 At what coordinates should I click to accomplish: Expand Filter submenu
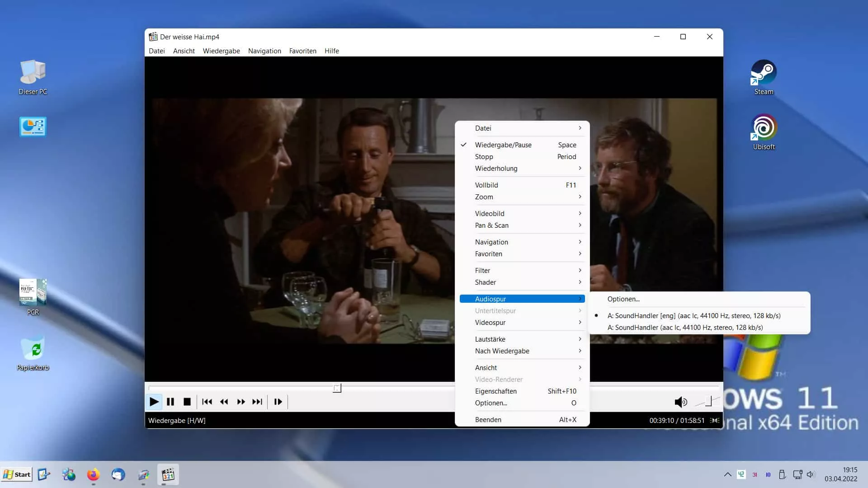click(522, 271)
